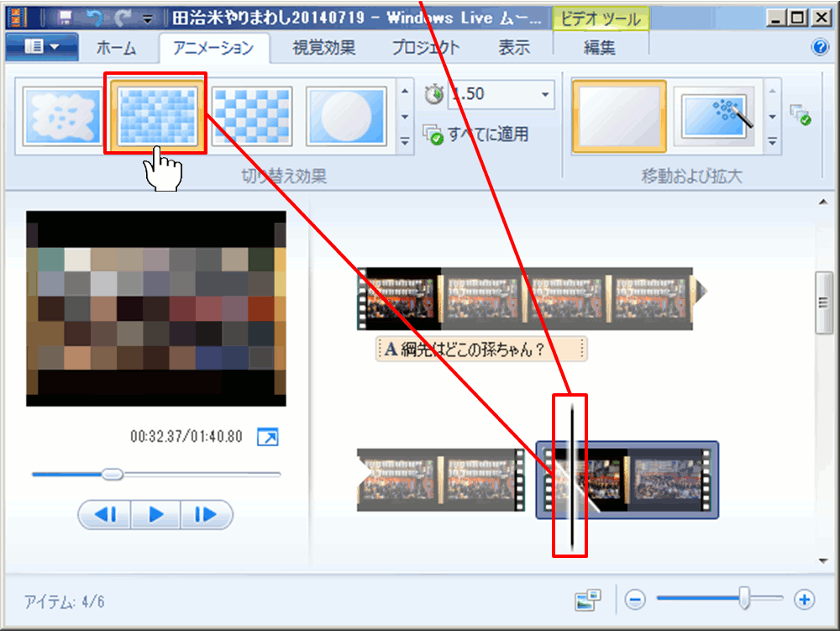840x631 pixels.
Task: Open the ホーム tab
Action: 116,48
